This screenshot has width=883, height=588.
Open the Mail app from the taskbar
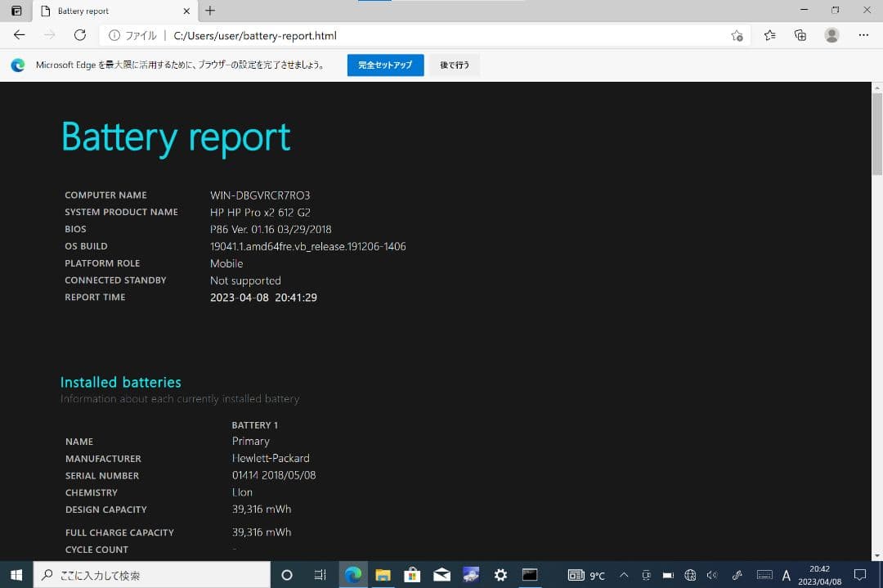point(441,575)
